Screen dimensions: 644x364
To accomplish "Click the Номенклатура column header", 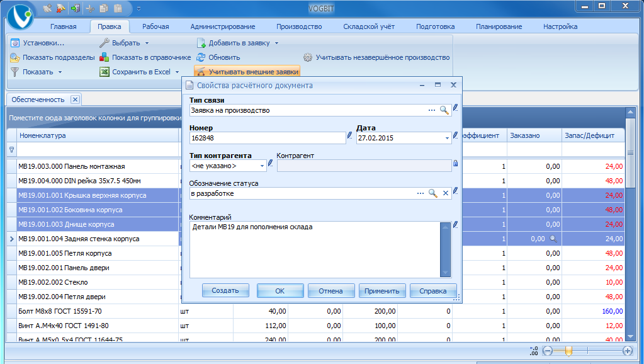I will click(x=98, y=135).
